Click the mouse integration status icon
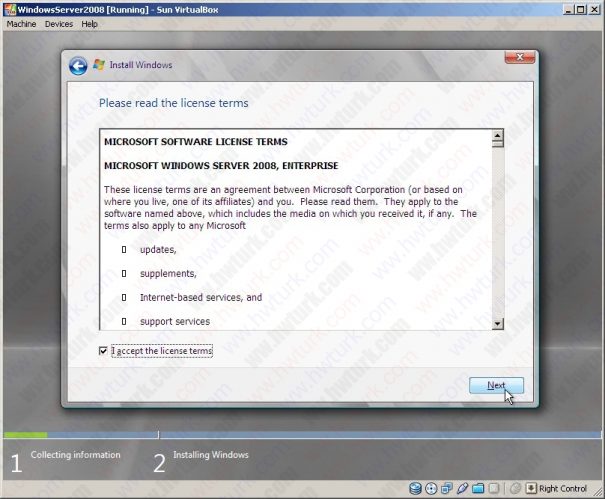The width and height of the screenshot is (605, 499). click(x=515, y=489)
